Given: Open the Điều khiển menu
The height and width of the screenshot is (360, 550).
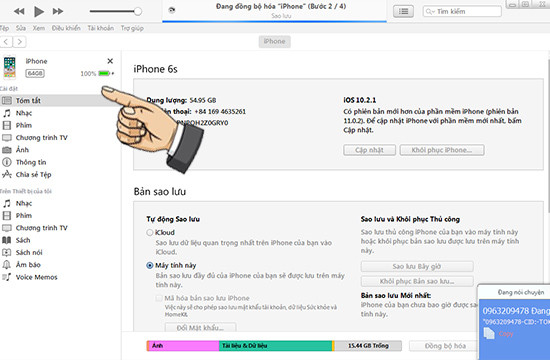Looking at the screenshot, I should 66,28.
